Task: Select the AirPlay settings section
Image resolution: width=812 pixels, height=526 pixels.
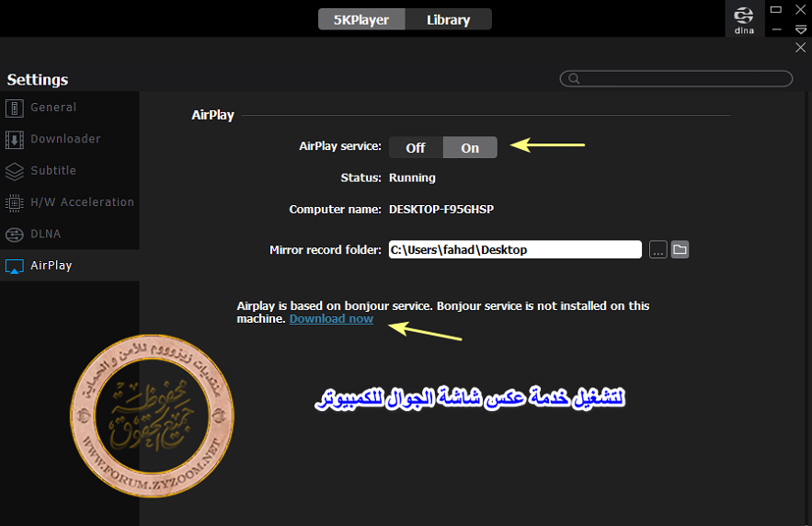Action: 69,266
